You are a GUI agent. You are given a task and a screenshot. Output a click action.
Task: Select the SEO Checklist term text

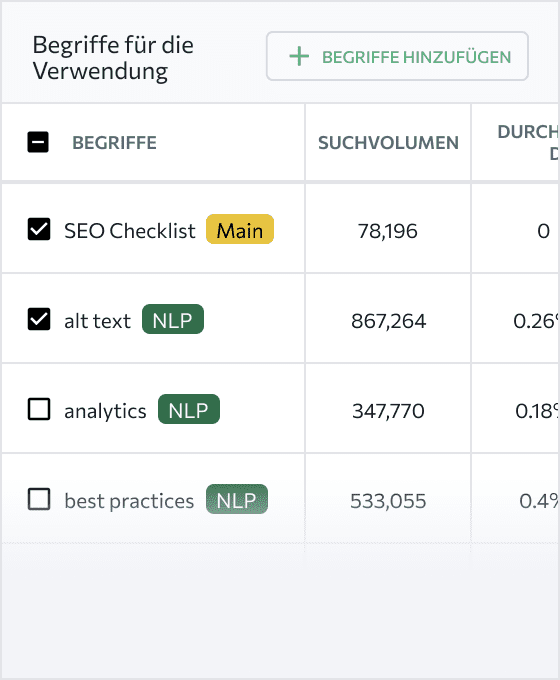[x=130, y=231]
